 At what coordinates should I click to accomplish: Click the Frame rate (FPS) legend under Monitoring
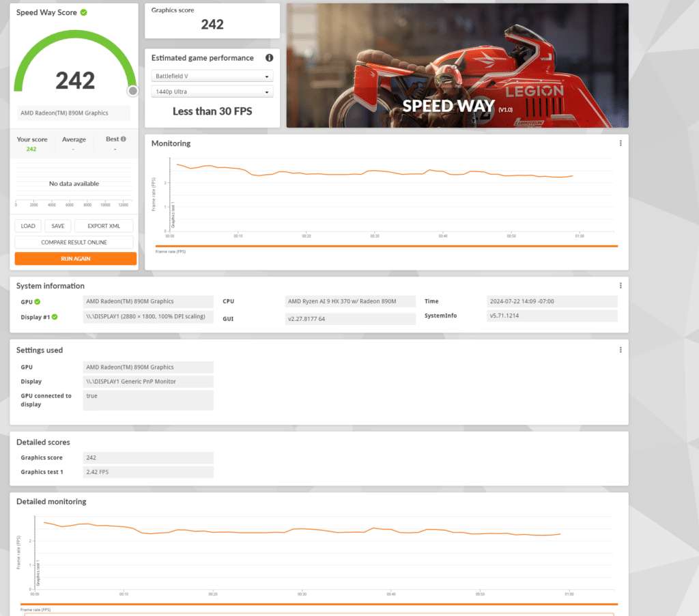tap(170, 251)
